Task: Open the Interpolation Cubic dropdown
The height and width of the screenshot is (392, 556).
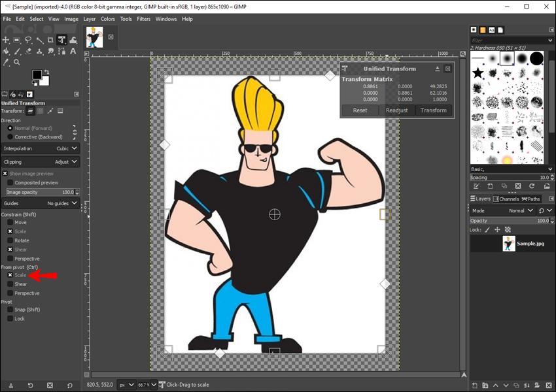Action: point(41,148)
